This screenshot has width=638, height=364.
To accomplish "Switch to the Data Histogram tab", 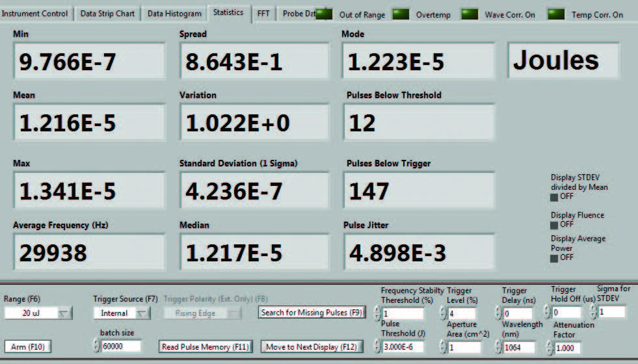I will 174,13.
